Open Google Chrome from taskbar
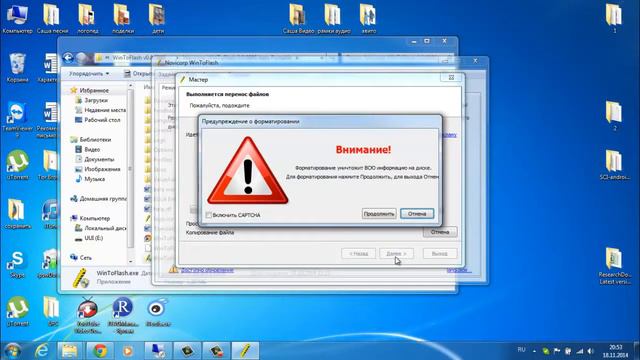This screenshot has width=640, height=360. pos(99,351)
